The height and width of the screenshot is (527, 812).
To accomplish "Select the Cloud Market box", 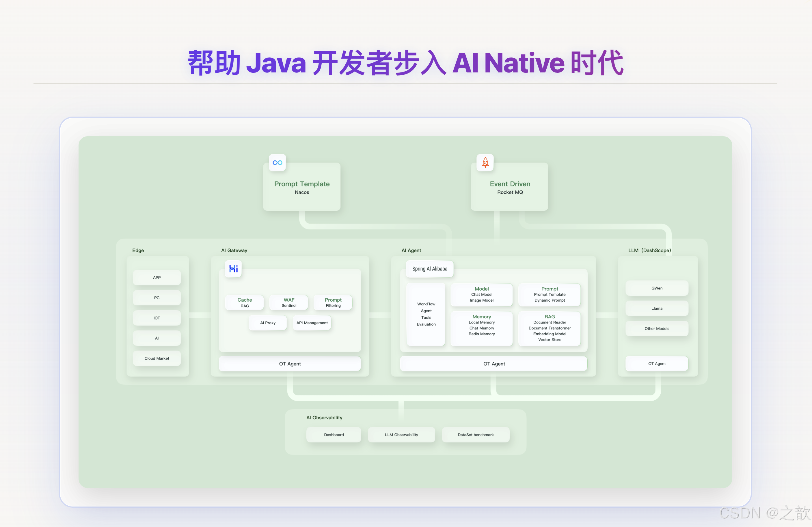I will pos(157,358).
